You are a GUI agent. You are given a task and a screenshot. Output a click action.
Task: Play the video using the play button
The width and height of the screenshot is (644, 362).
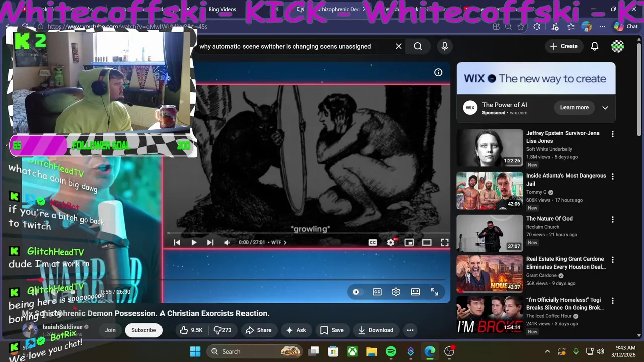pos(194,242)
